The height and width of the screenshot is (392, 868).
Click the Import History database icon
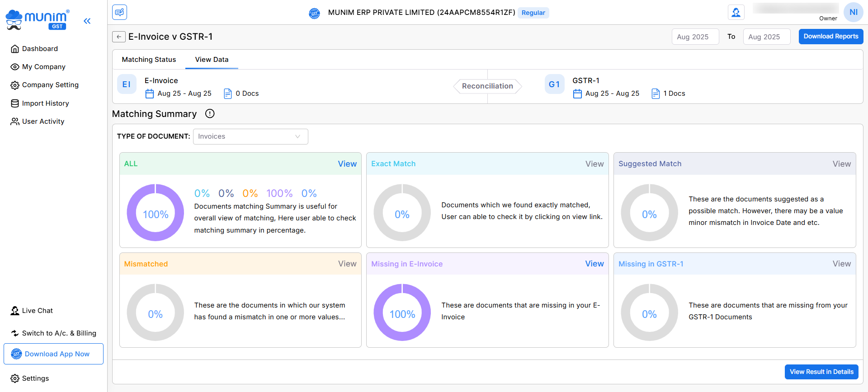15,103
